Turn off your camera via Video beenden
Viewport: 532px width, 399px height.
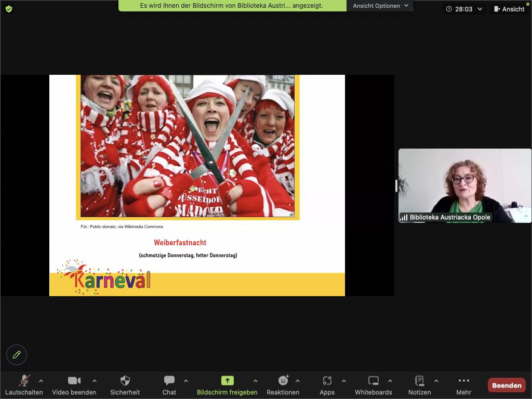pyautogui.click(x=74, y=381)
